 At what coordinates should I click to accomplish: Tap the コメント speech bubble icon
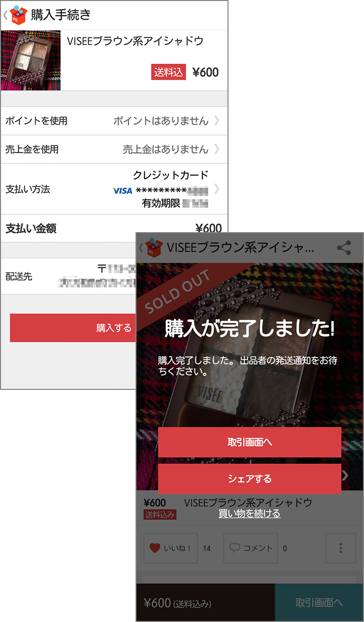[x=235, y=548]
